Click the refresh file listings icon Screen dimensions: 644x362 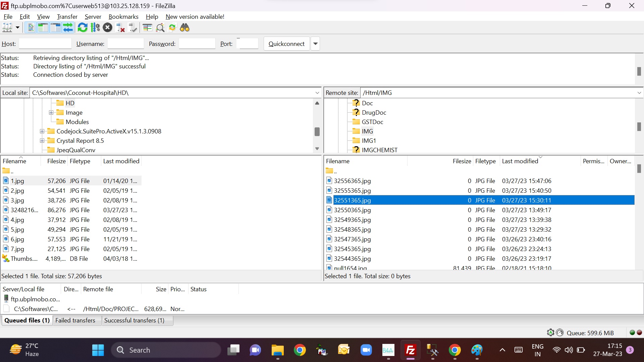(82, 28)
